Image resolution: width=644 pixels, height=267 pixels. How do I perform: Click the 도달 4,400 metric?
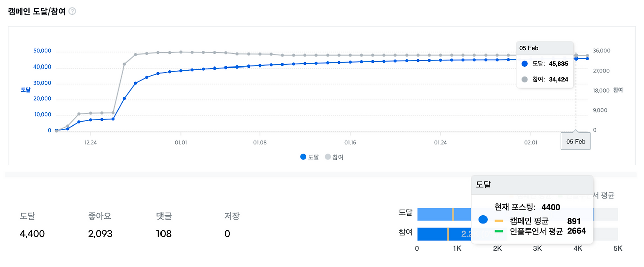[x=32, y=225]
